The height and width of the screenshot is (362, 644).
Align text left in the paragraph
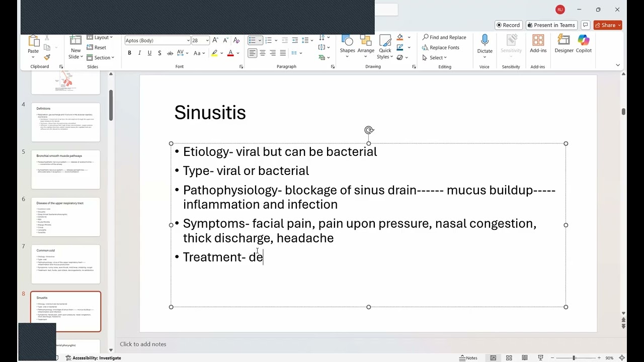252,53
